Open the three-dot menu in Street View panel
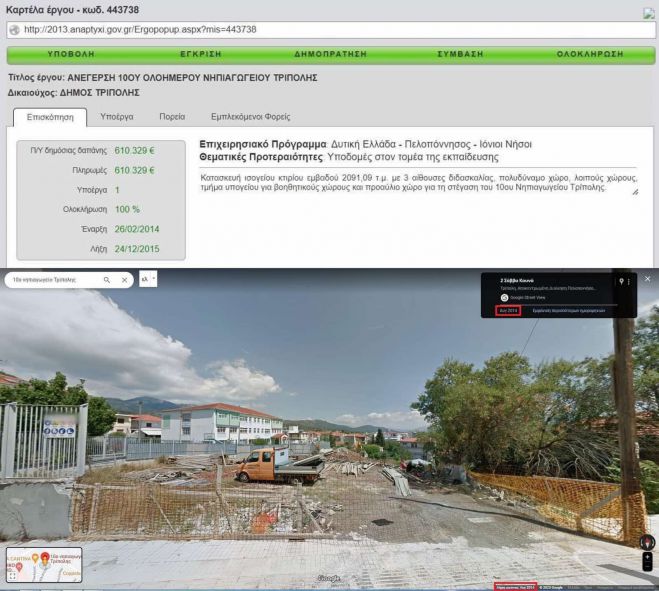 pos(629,282)
